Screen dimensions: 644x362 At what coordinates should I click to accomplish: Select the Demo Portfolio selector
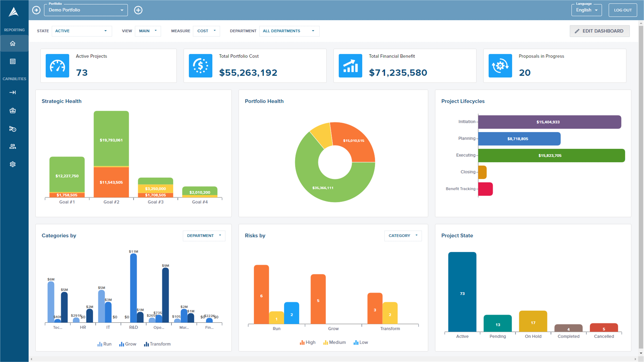(x=86, y=10)
